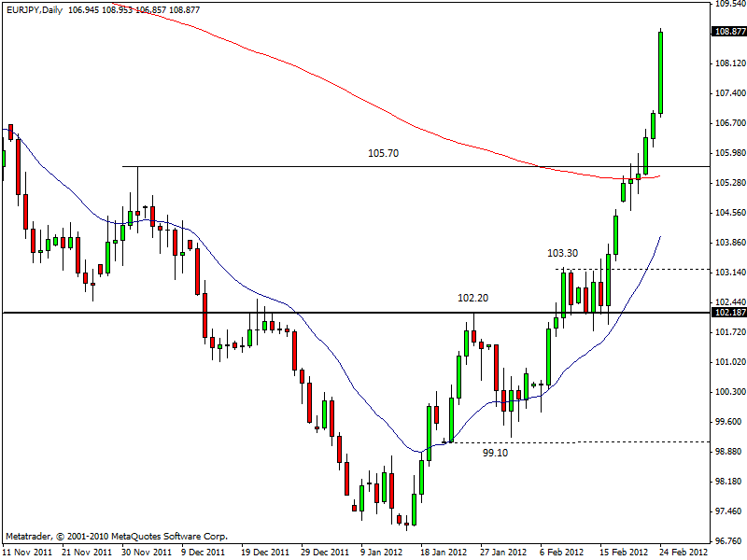Image resolution: width=747 pixels, height=560 pixels.
Task: Click the 11 Nov 2011 date label
Action: coord(27,552)
